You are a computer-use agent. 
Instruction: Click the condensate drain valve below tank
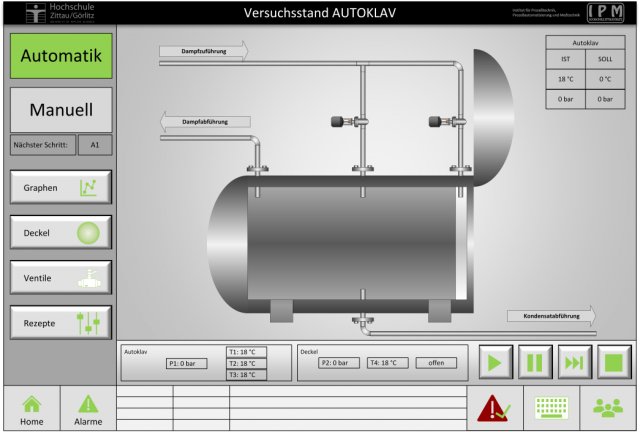click(360, 322)
